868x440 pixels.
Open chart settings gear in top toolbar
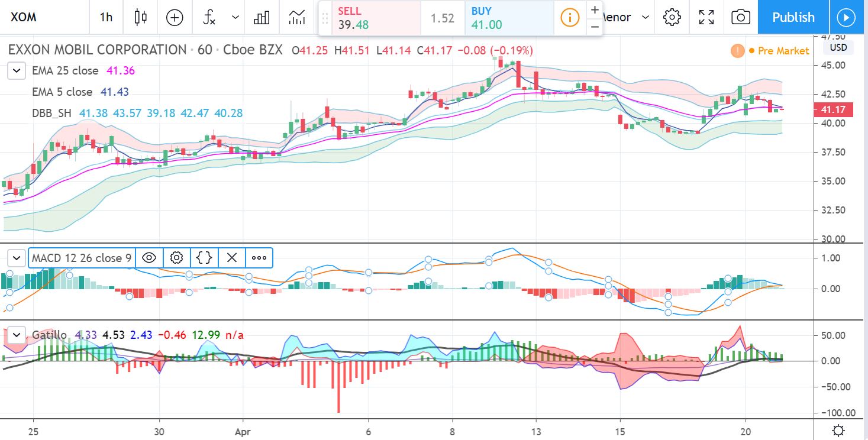(x=672, y=17)
